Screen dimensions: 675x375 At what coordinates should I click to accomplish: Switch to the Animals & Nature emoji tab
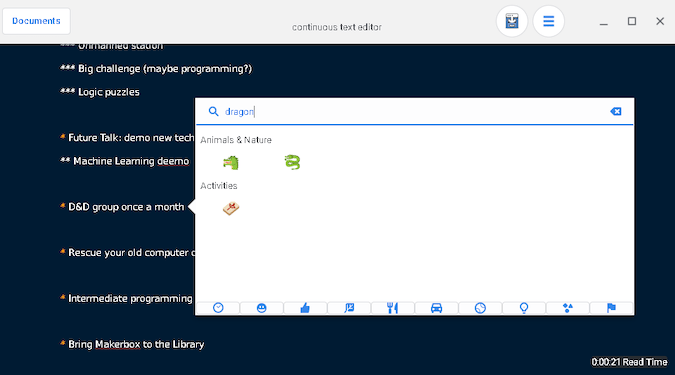349,308
